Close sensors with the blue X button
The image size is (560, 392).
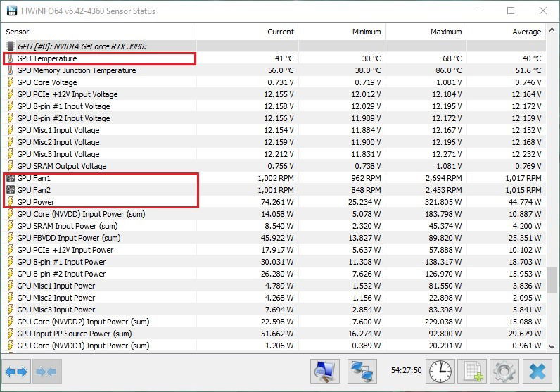537,372
